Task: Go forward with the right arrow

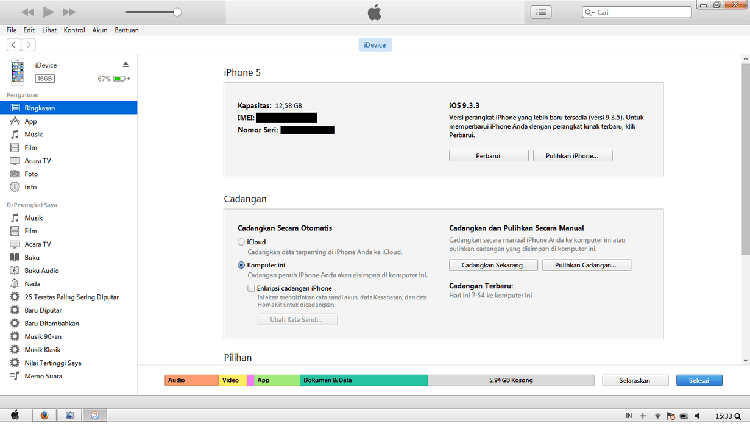Action: pyautogui.click(x=29, y=45)
